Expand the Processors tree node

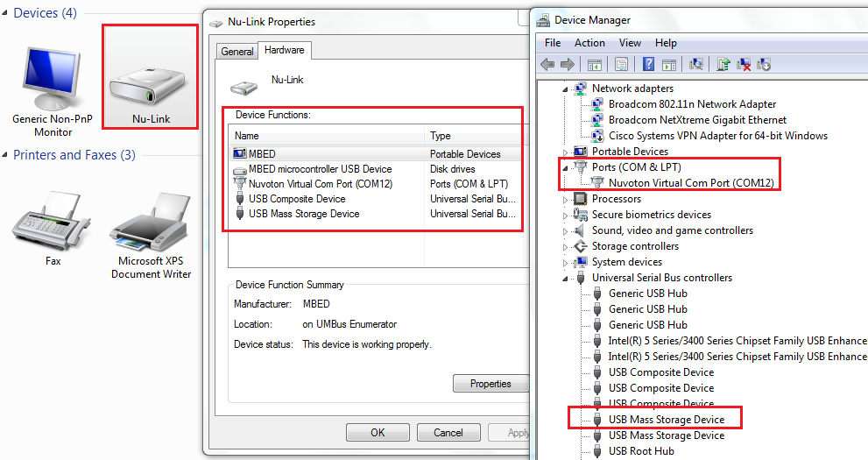coord(565,199)
